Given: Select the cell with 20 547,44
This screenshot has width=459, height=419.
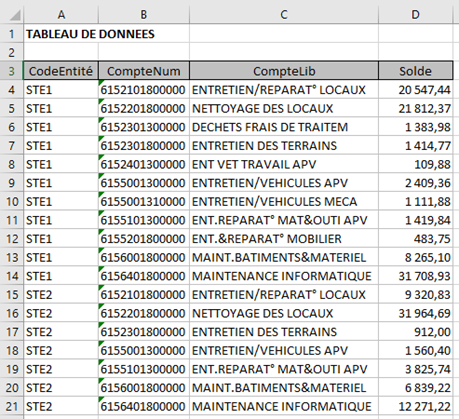Looking at the screenshot, I should (x=416, y=90).
